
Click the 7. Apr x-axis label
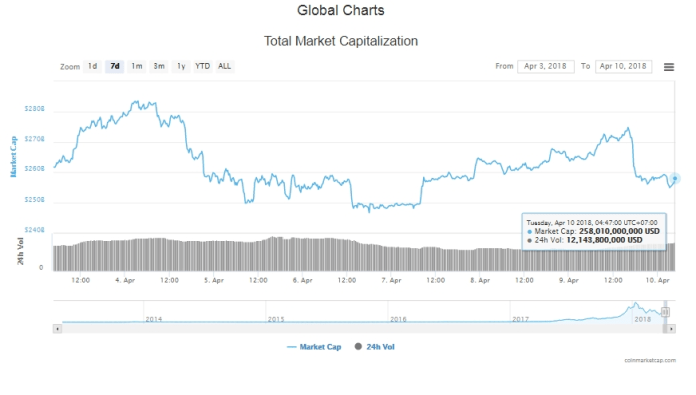pos(392,280)
